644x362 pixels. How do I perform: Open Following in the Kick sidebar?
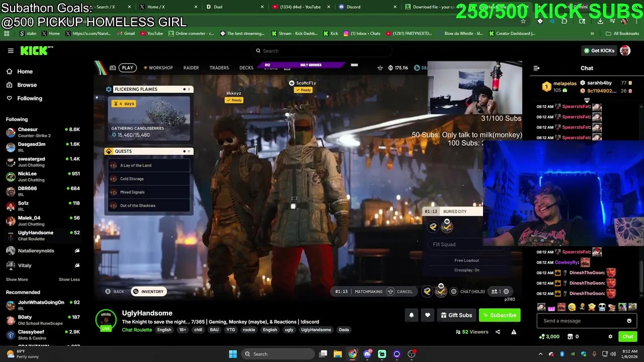(25, 99)
